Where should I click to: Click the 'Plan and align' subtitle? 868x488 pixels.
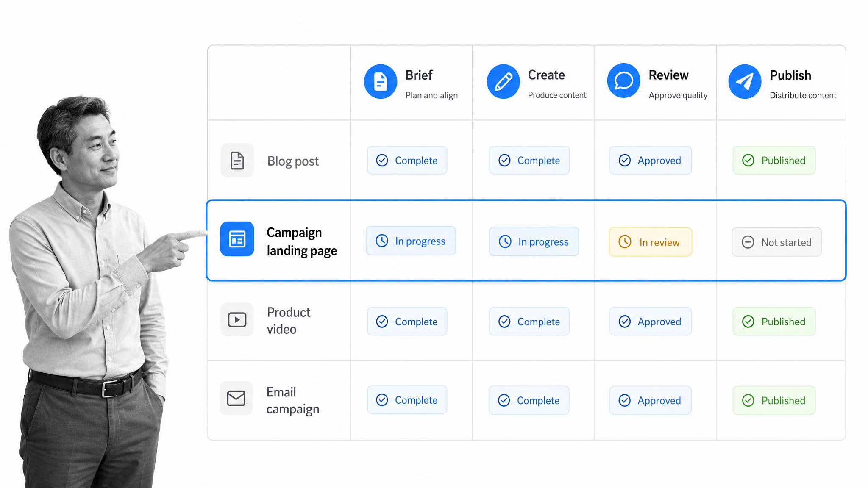431,95
